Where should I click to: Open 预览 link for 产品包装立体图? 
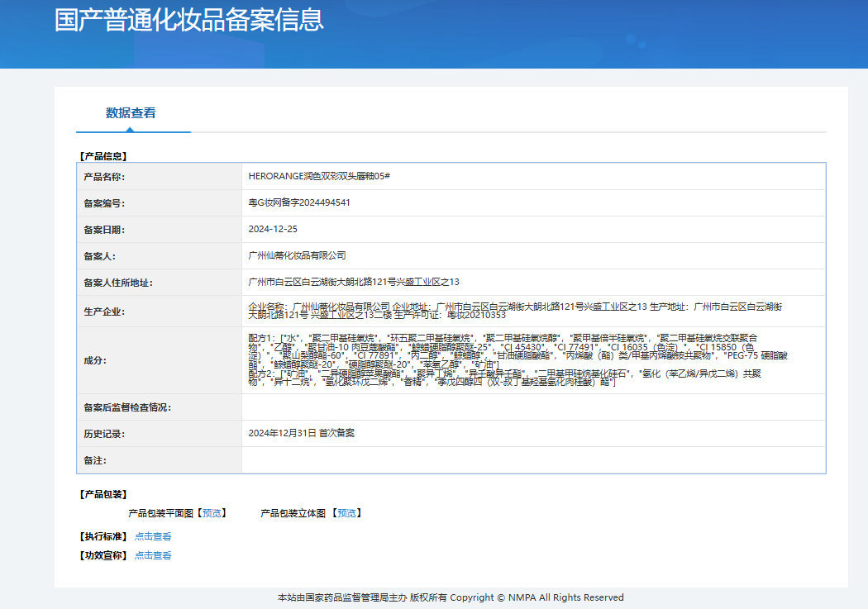(x=346, y=513)
